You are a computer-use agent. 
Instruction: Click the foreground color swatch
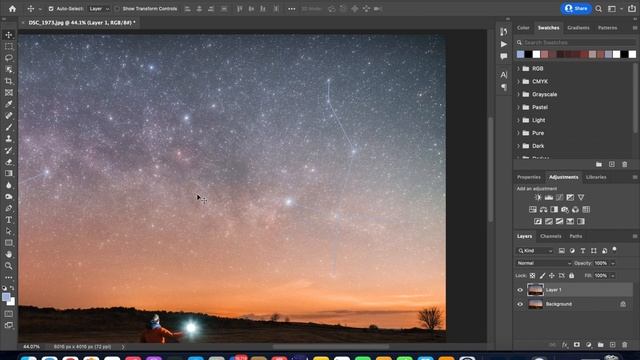coord(6,298)
